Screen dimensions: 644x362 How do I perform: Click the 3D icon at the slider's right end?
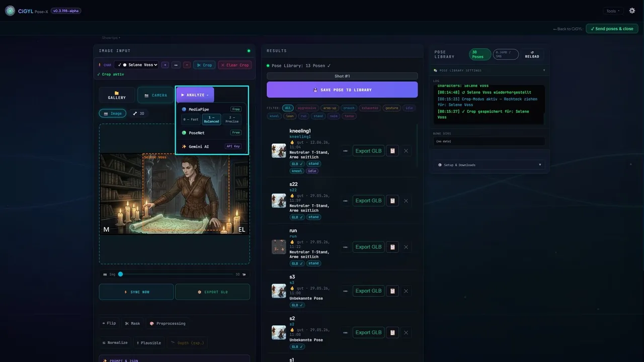[244, 275]
